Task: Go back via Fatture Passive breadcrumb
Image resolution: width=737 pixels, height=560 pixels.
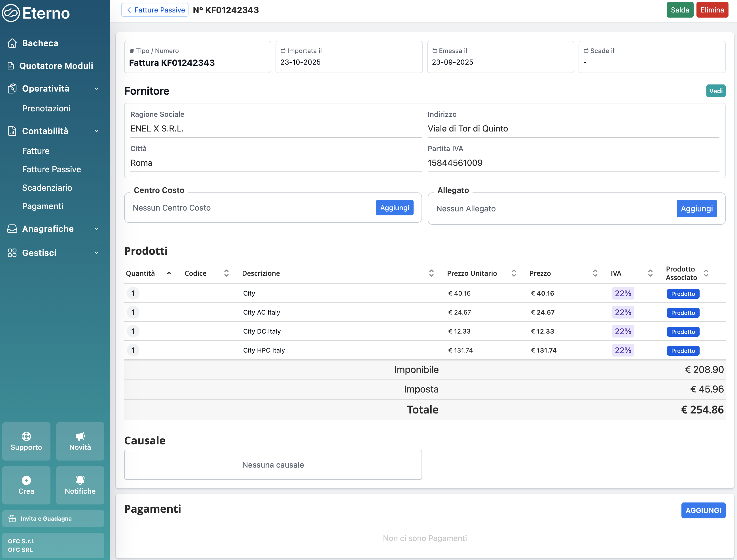Action: pos(155,10)
